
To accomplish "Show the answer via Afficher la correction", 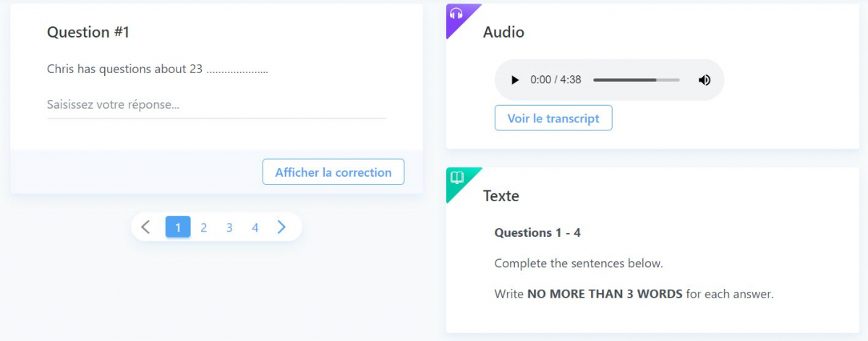I will (x=333, y=172).
